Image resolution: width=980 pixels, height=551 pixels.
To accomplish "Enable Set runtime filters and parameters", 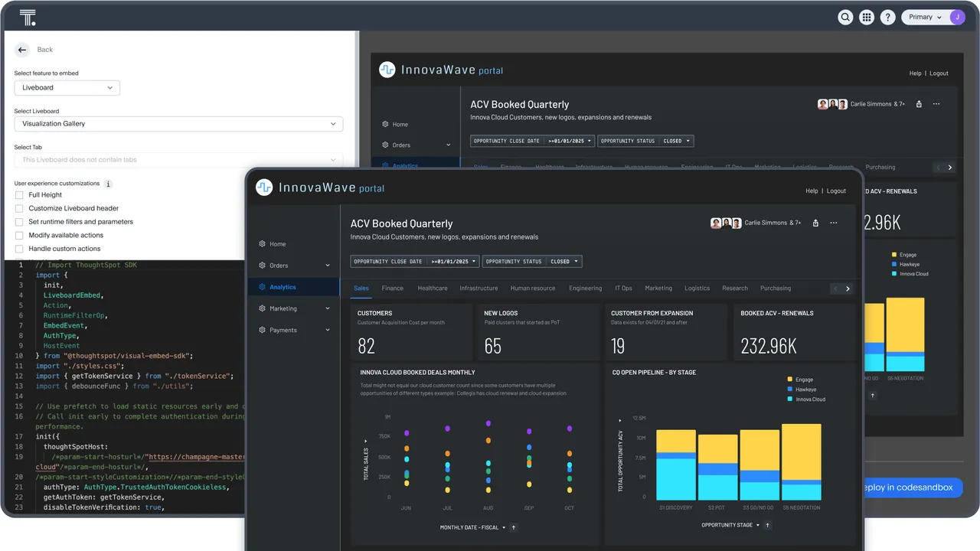I will click(x=19, y=222).
